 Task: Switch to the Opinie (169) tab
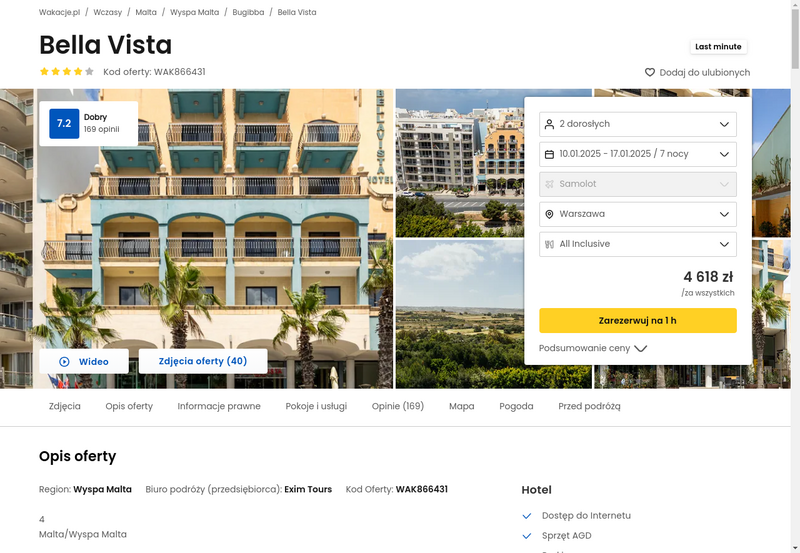pos(398,406)
